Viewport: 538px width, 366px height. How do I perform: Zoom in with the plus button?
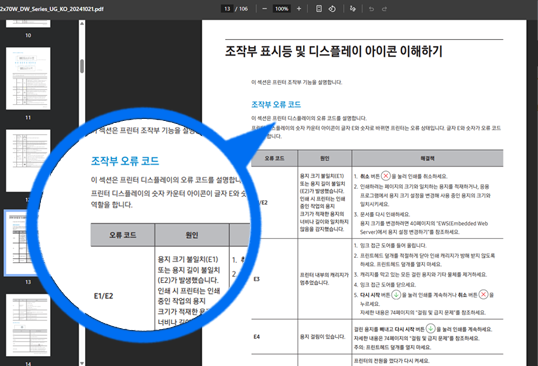pos(299,9)
